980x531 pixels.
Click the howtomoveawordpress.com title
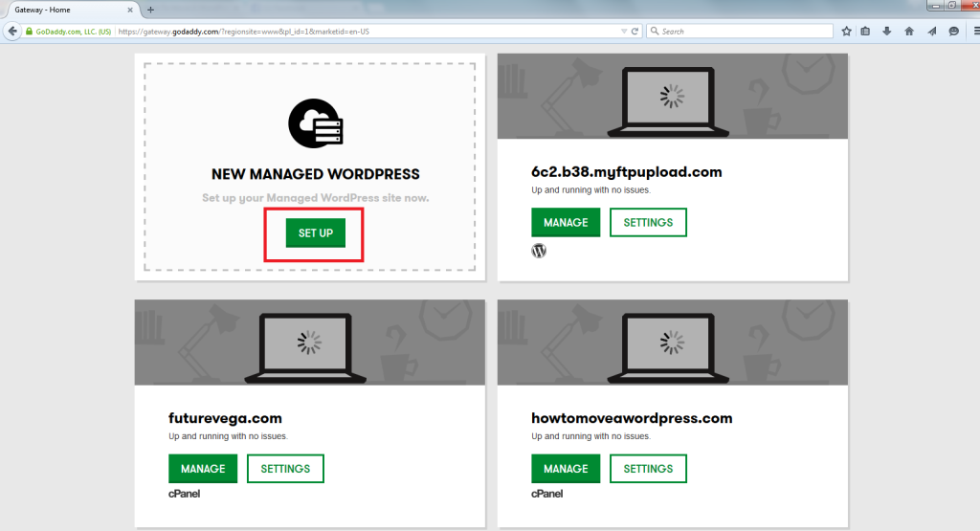coord(632,418)
